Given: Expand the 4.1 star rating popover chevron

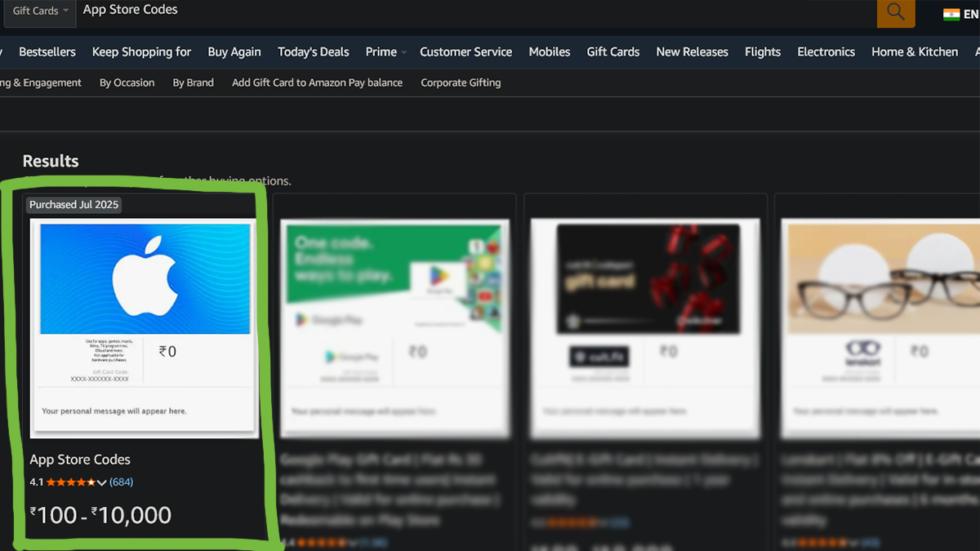Looking at the screenshot, I should (102, 482).
